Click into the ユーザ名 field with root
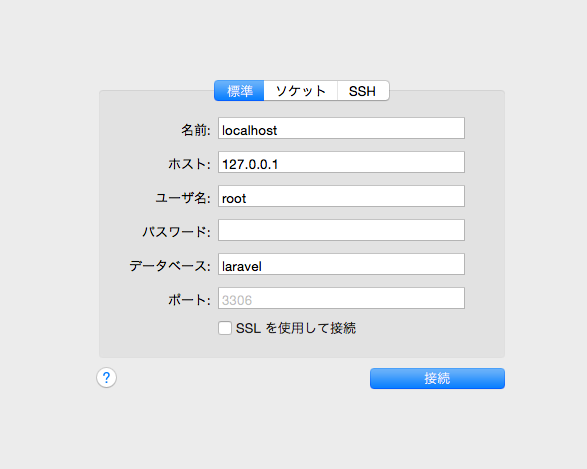 tap(341, 196)
